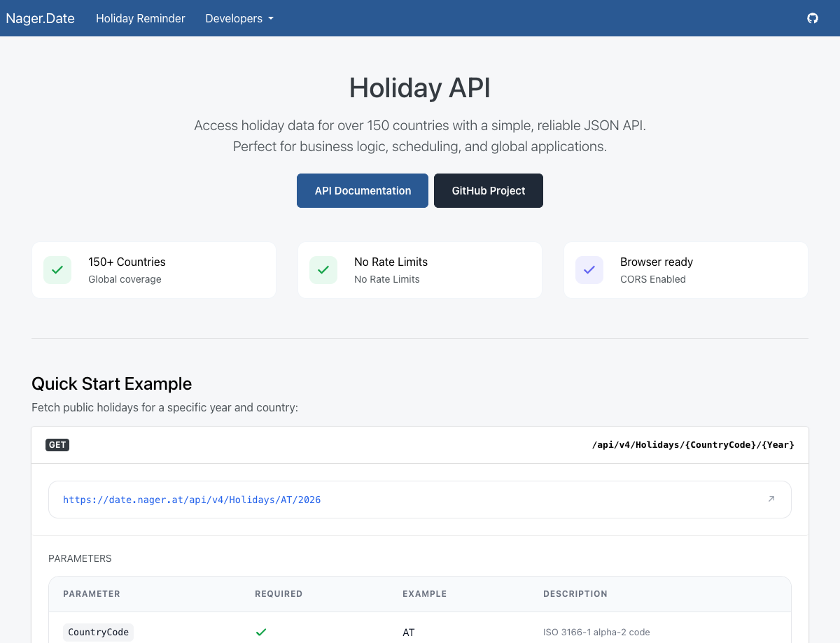Click the purple check icon for Browser ready

coord(589,270)
